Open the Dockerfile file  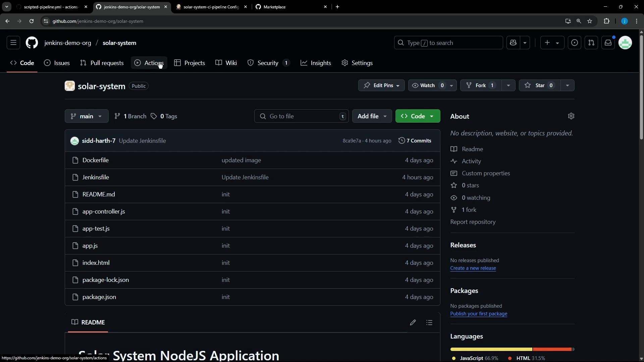[x=96, y=160]
